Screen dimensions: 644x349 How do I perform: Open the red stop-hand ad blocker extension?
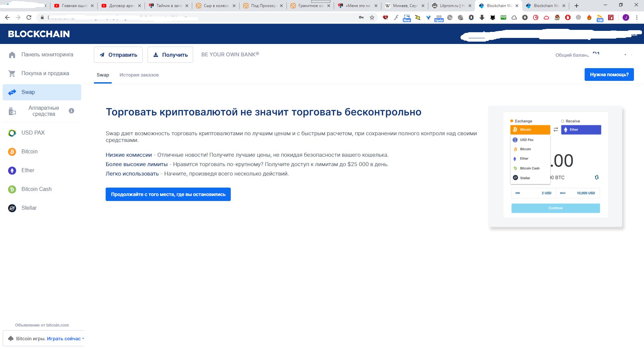pos(568,17)
